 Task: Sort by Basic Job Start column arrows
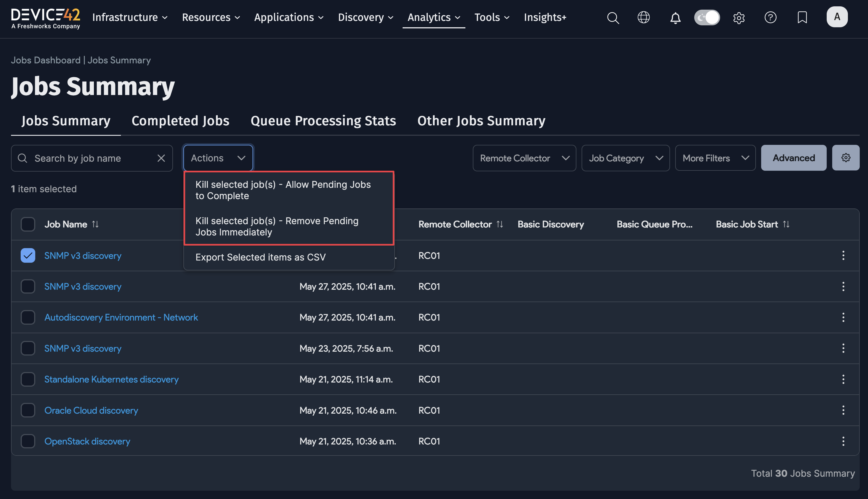(x=786, y=224)
